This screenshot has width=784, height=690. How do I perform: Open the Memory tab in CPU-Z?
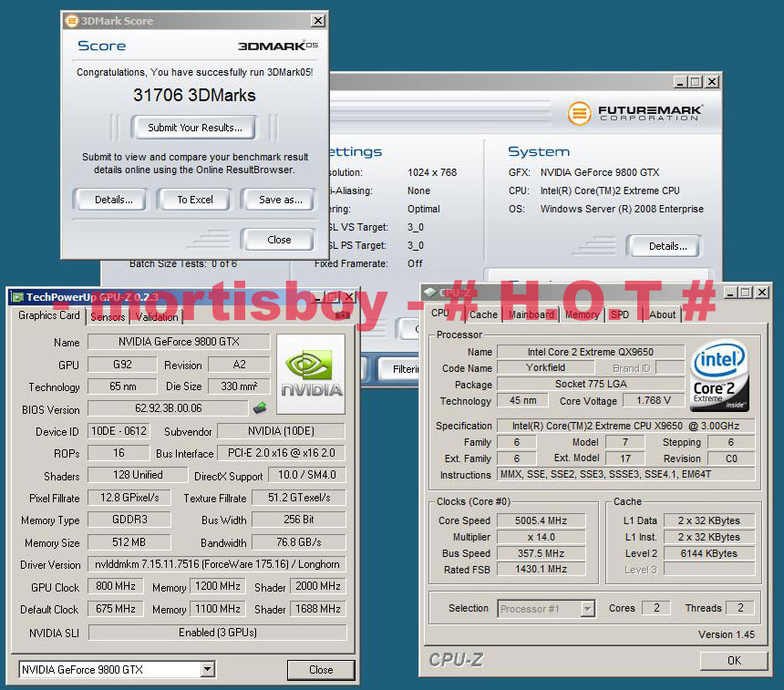coord(582,314)
